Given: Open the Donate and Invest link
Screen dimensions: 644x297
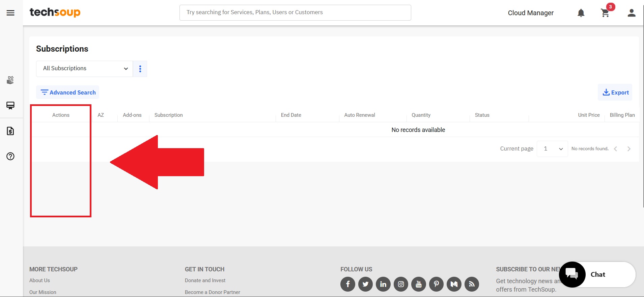Looking at the screenshot, I should coord(205,280).
